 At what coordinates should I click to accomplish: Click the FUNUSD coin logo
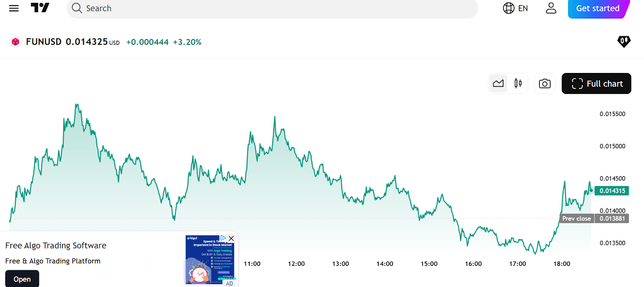click(15, 42)
